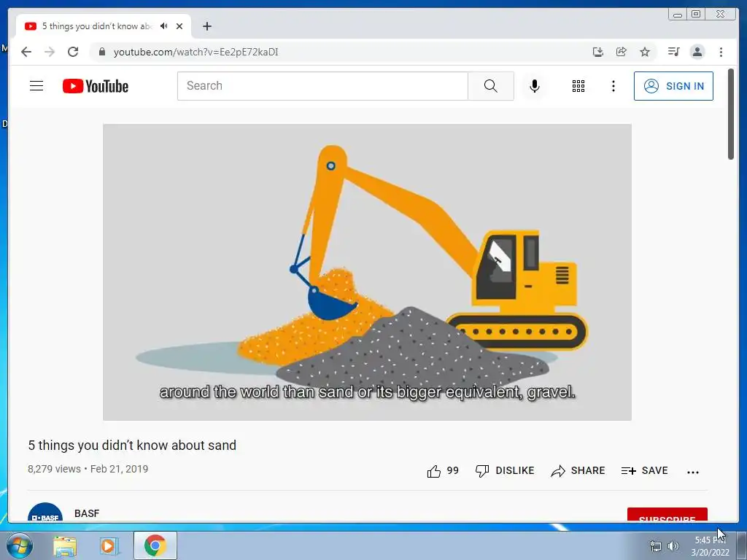The width and height of the screenshot is (747, 560).
Task: Click the address bar URL
Action: point(196,52)
